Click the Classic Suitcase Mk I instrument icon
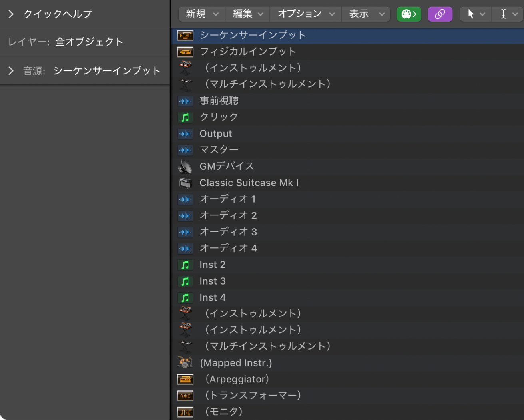The image size is (524, 420). [x=185, y=183]
